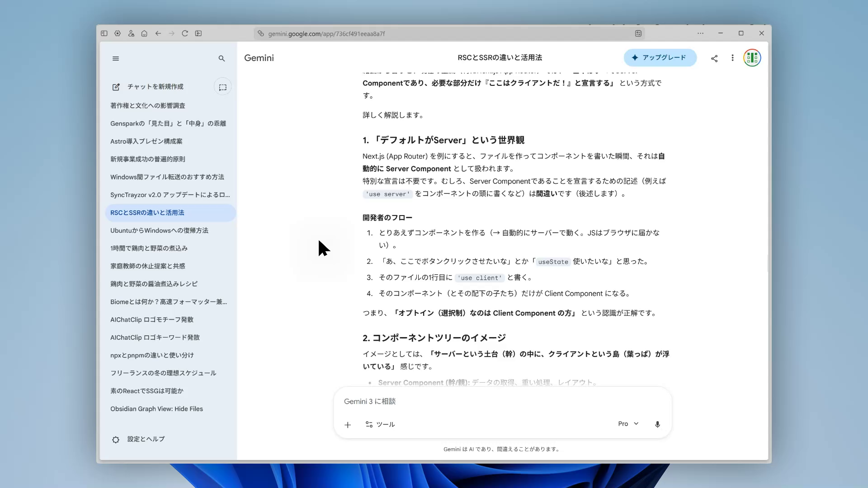Image resolution: width=868 pixels, height=488 pixels.
Task: Open chat Obsidian Graph View: Hide Files
Action: click(170, 409)
